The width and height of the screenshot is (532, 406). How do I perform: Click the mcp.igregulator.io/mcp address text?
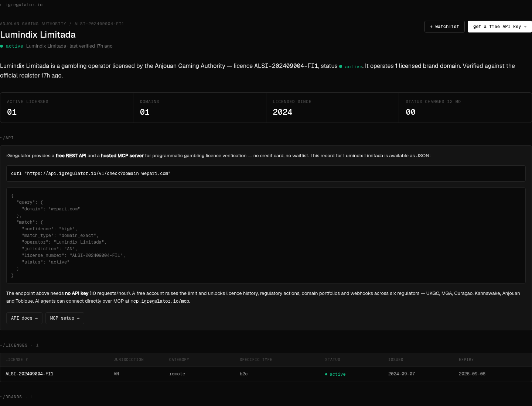(x=160, y=301)
